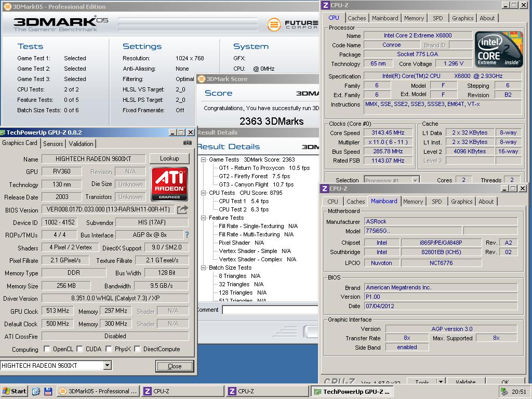Screen dimensions: 532x399
Task: Click the BIOS date 07/04/2012 value
Action: (x=441, y=305)
